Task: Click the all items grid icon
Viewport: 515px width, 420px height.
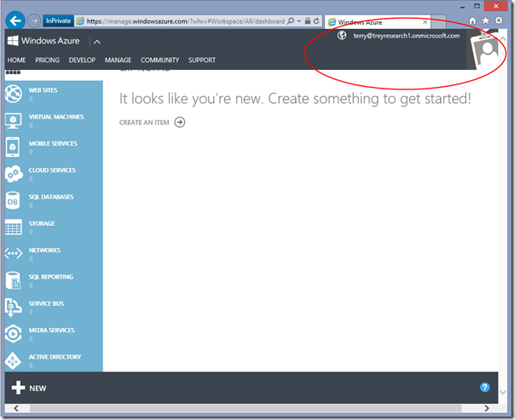Action: pyautogui.click(x=13, y=72)
